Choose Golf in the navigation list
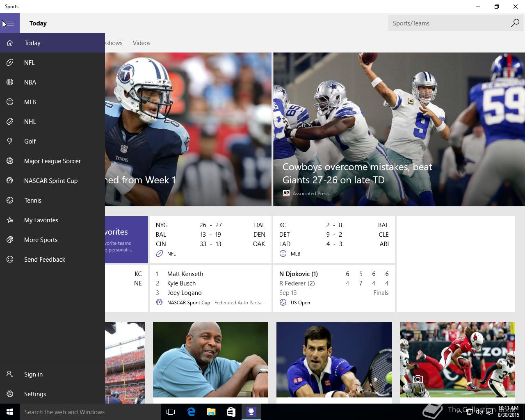The height and width of the screenshot is (420, 525). 52,141
